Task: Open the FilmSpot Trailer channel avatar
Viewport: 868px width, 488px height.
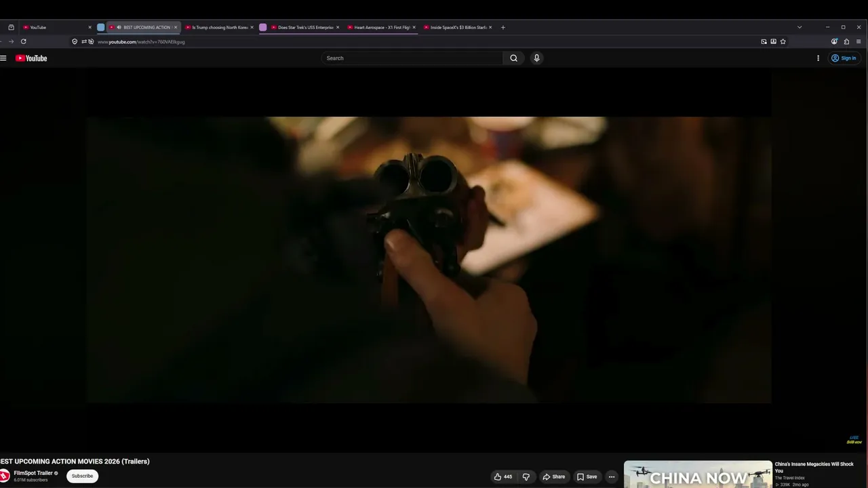Action: click(x=4, y=476)
